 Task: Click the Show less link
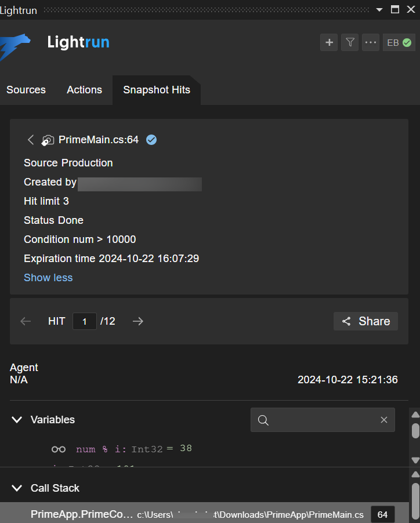click(48, 278)
